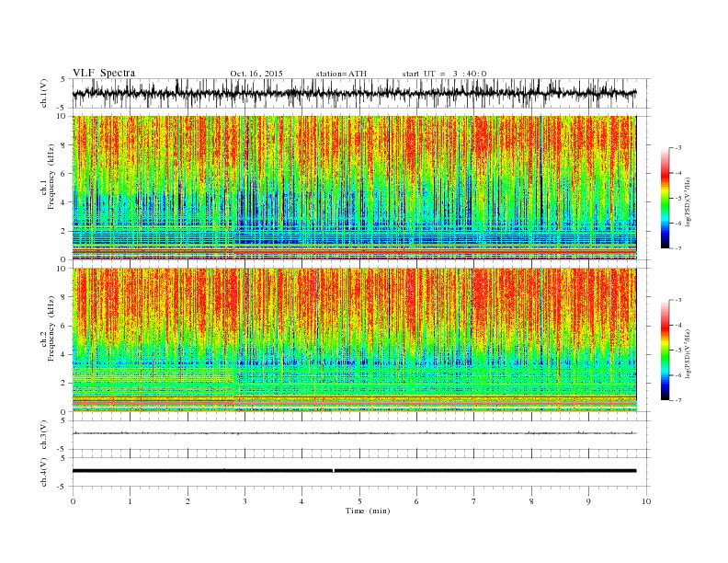This screenshot has width=728, height=563.
Task: Click the "station=ATH" header label
Action: pyautogui.click(x=341, y=74)
